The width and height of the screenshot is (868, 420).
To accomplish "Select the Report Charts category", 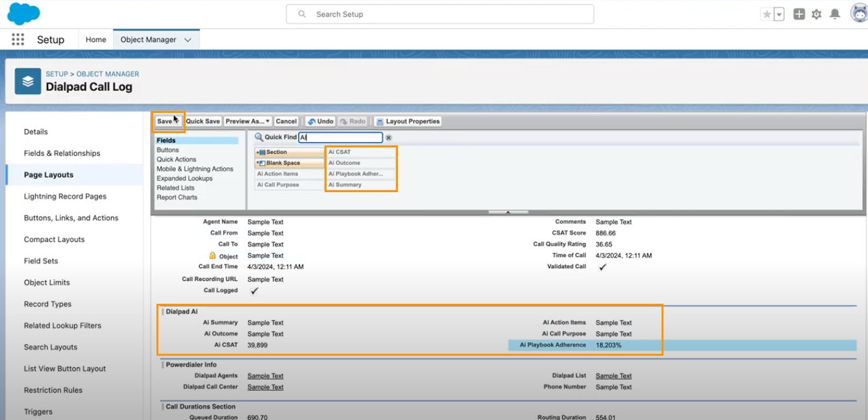I will [177, 197].
